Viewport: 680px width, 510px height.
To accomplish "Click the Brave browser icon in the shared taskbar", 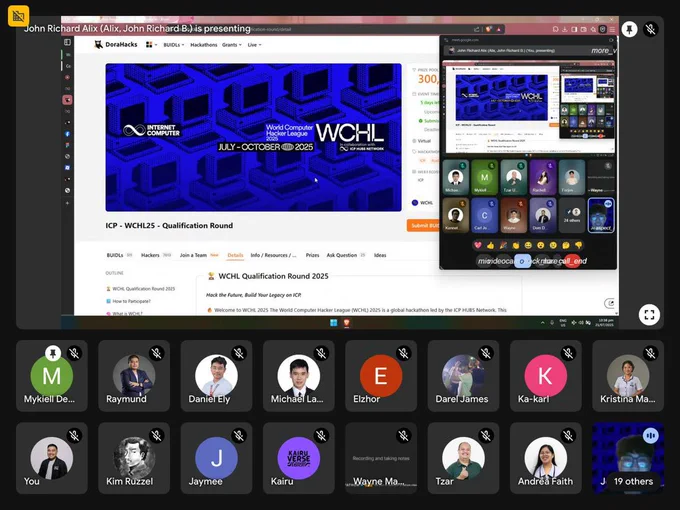I will (x=347, y=323).
